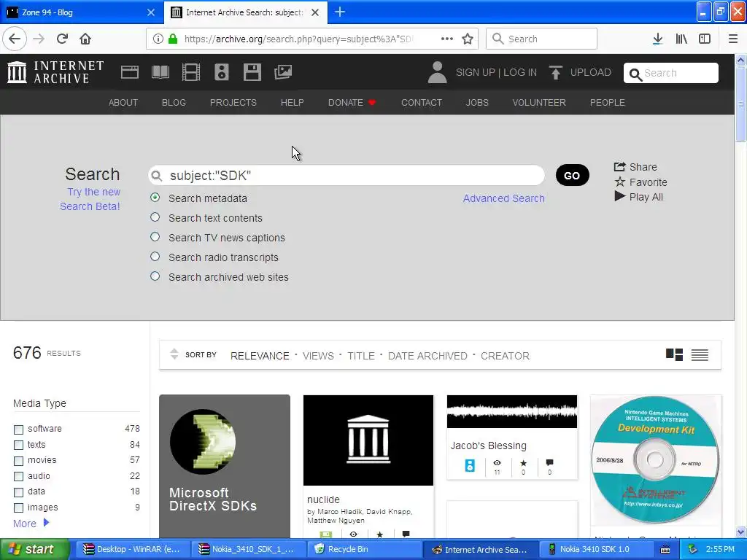
Task: Open the Images picture icon
Action: 283,72
